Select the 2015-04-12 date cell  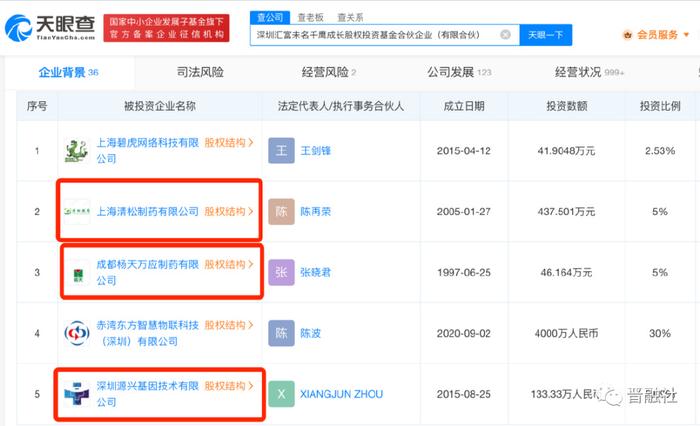pyautogui.click(x=464, y=151)
